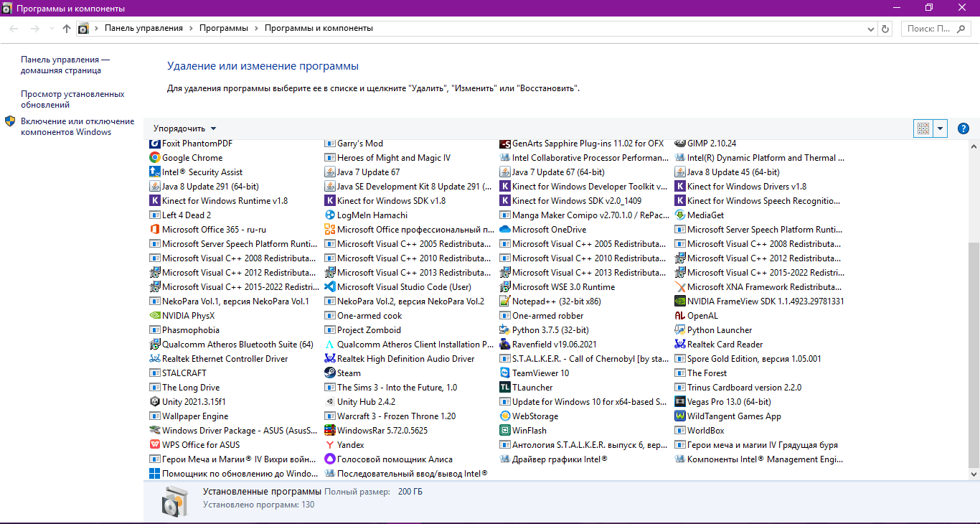Click the LogMeIn Hamachi icon

point(330,215)
